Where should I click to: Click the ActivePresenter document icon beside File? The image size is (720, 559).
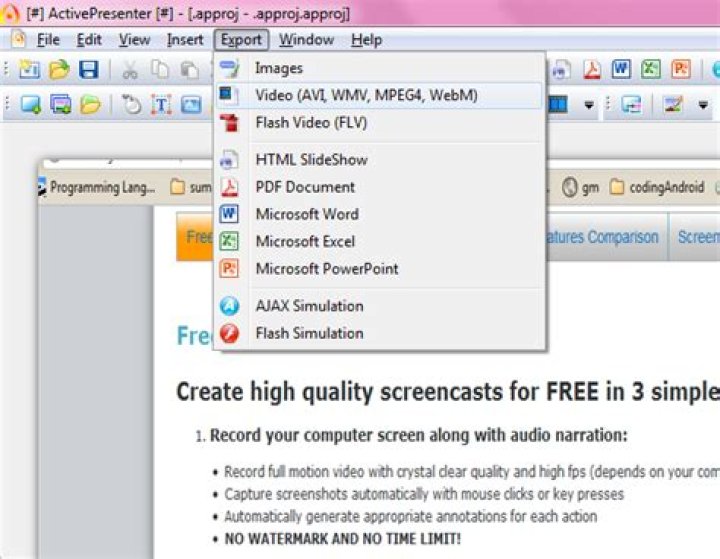18,39
